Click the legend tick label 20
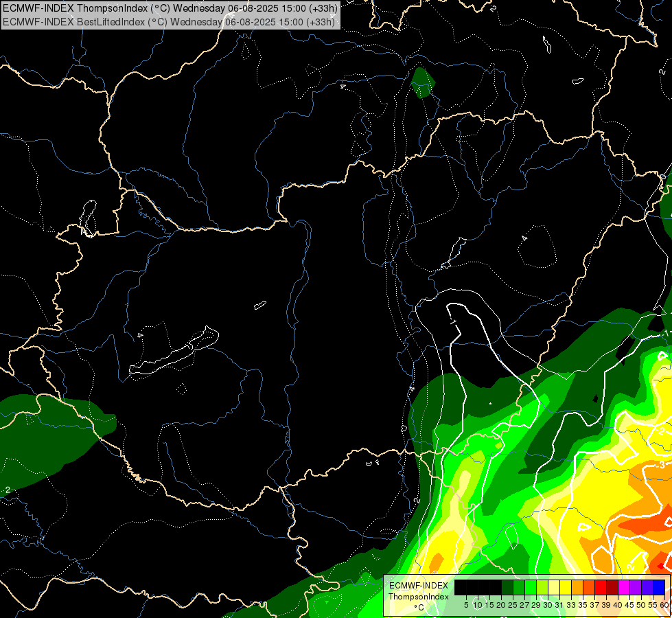Image resolution: width=672 pixels, height=618 pixels. 501,605
